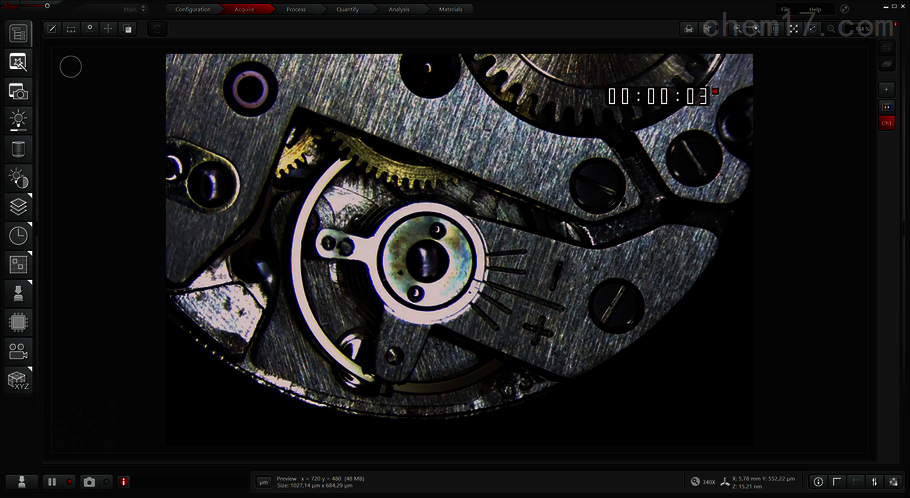This screenshot has height=498, width=910.
Task: Click the clock time-lapse icon
Action: click(x=18, y=236)
